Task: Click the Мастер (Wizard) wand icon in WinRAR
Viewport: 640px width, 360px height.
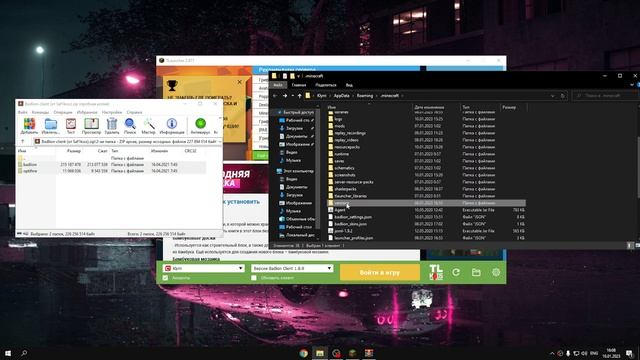Action: [x=149, y=124]
